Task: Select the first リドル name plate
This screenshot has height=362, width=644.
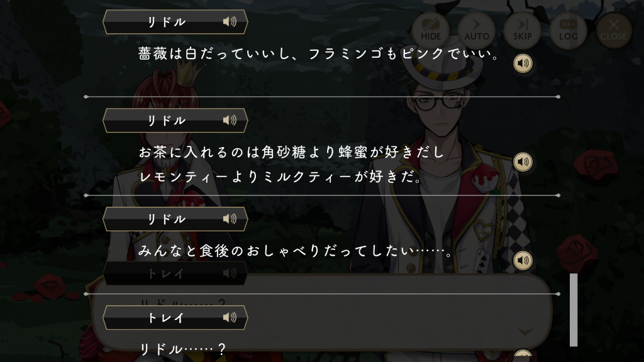Action: 175,22
